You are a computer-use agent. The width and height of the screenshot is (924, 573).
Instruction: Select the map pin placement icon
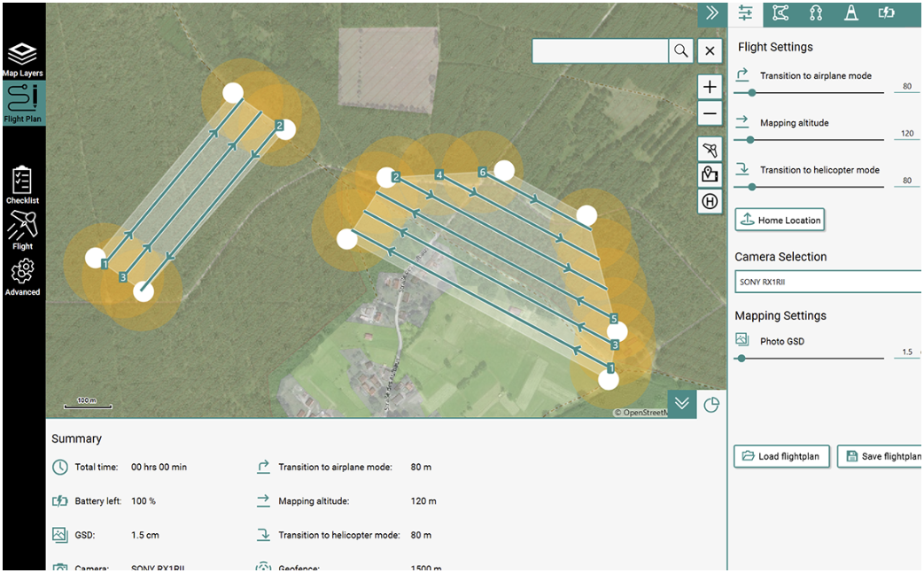(x=709, y=174)
